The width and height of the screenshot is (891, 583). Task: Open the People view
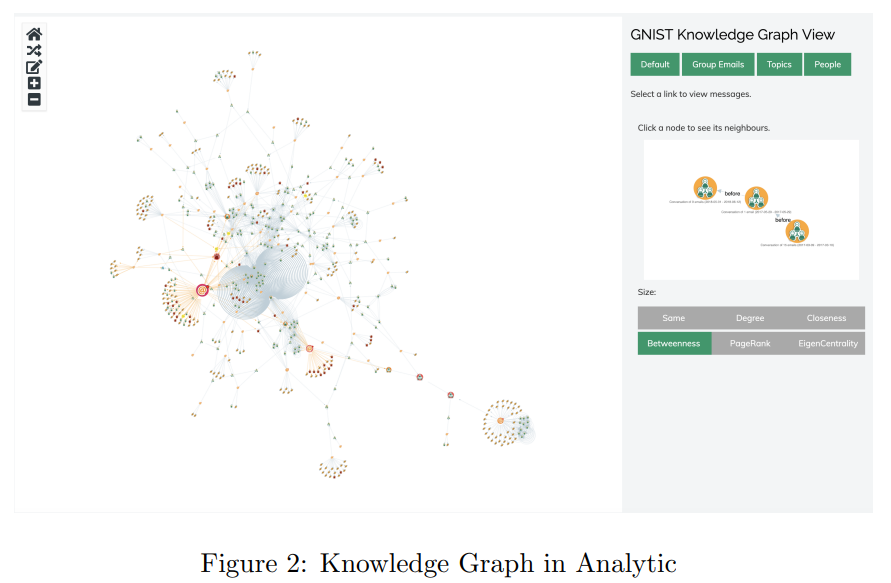(x=827, y=64)
